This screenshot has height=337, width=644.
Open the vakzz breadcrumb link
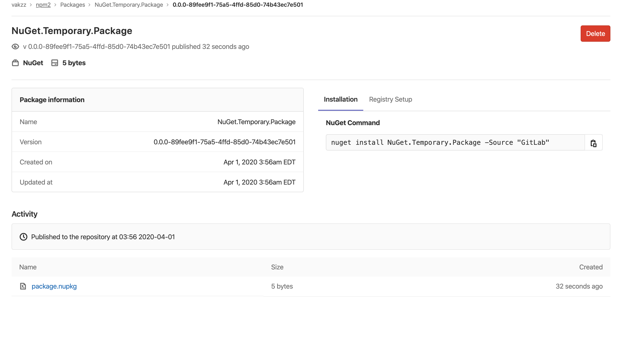[19, 5]
